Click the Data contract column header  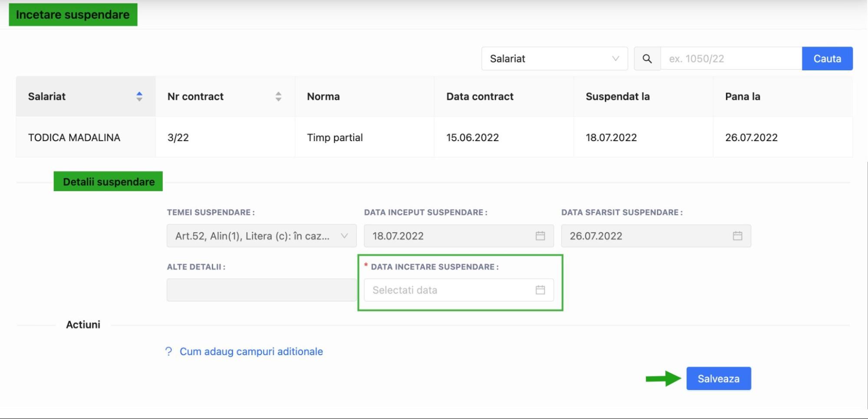[x=504, y=96]
